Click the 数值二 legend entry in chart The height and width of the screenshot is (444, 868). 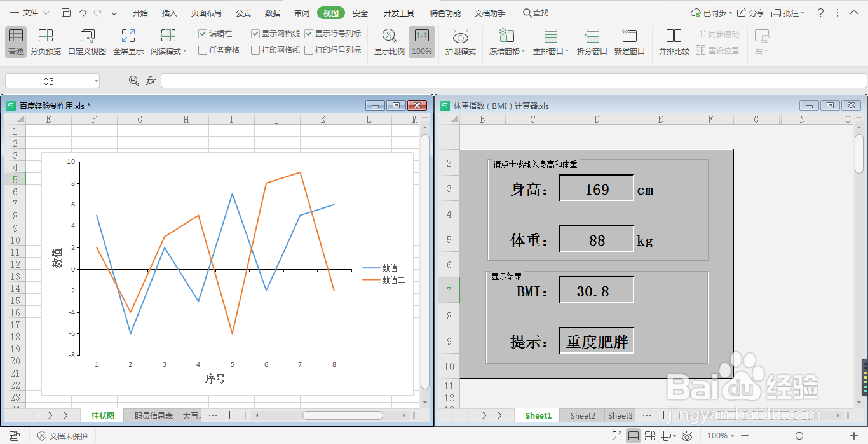point(384,280)
